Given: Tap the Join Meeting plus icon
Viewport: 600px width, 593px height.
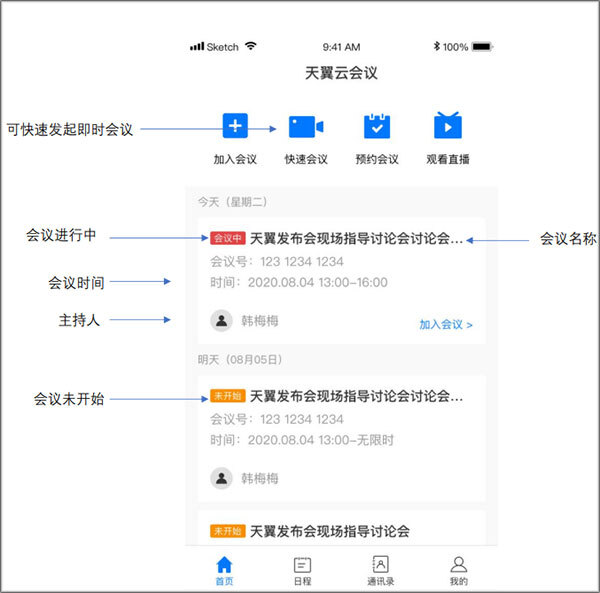Looking at the screenshot, I should point(235,126).
